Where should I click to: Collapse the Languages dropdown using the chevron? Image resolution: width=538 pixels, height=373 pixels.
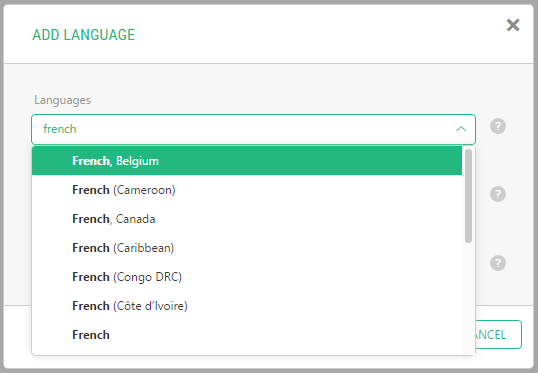coord(461,129)
